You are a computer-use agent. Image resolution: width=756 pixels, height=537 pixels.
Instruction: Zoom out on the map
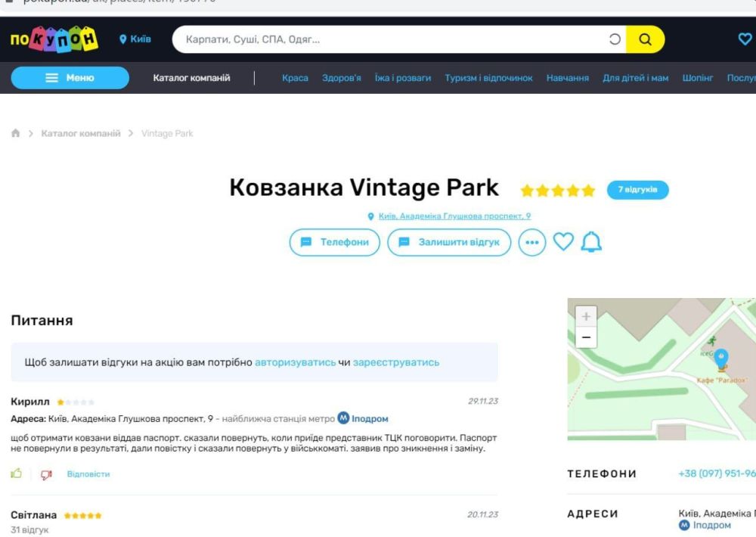(x=586, y=337)
